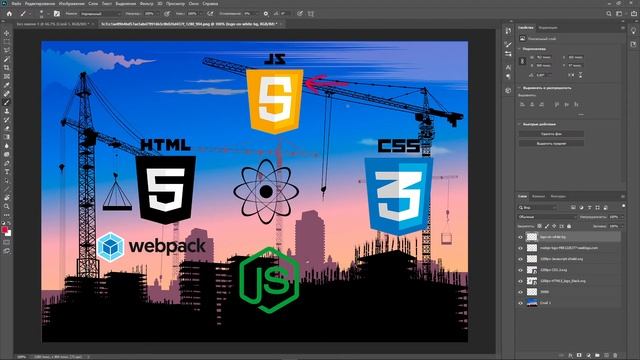Select the Eyedropper tool
Viewport: 640px width, 360px height.
point(7,85)
